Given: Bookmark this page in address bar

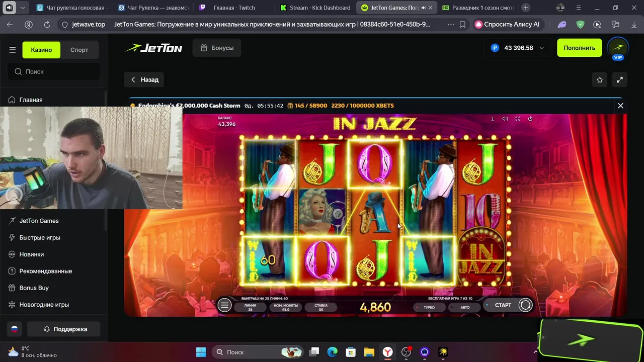Looking at the screenshot, I should point(462,24).
